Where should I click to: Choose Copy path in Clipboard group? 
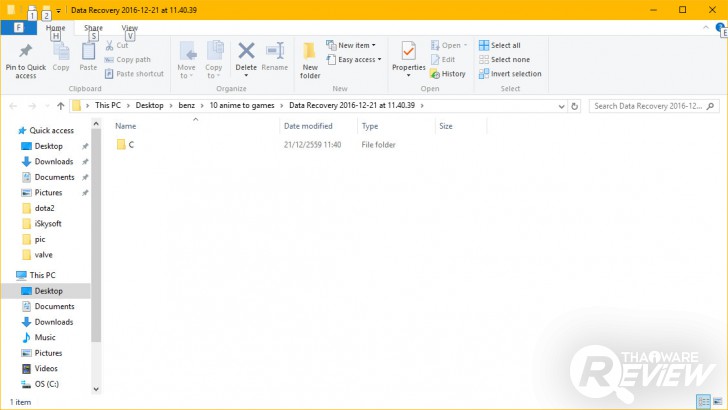127,59
